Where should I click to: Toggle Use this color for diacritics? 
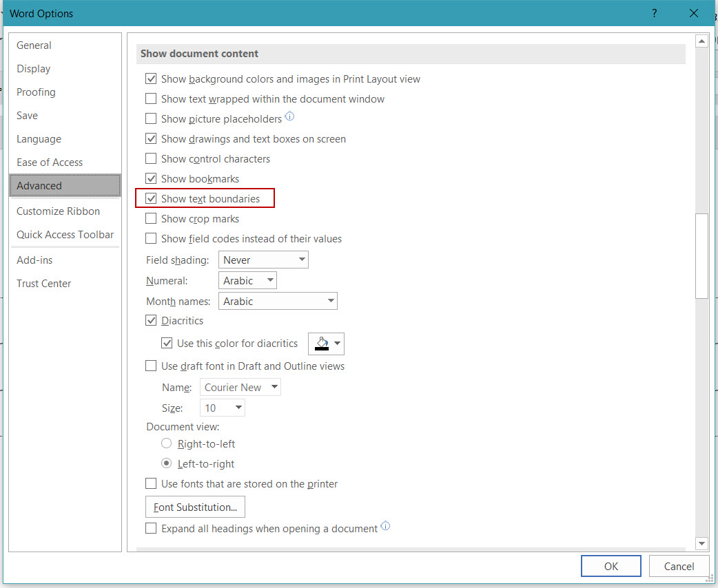pyautogui.click(x=167, y=343)
